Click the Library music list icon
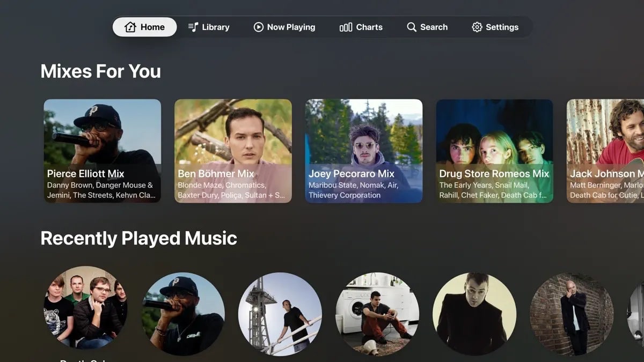Image resolution: width=644 pixels, height=362 pixels. coord(193,27)
